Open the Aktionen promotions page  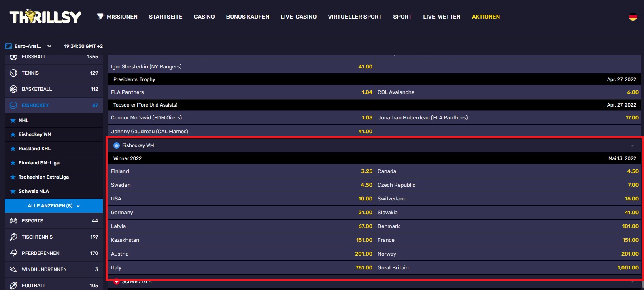pyautogui.click(x=486, y=17)
